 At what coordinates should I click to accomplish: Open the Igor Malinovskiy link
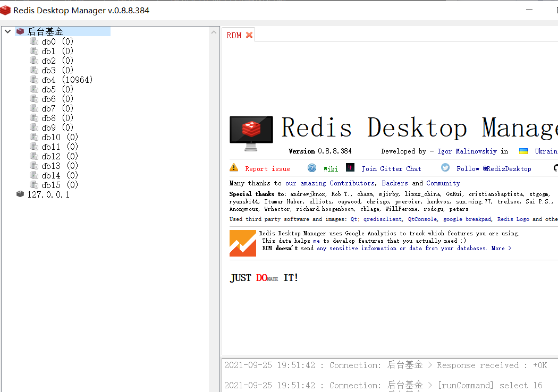[467, 151]
